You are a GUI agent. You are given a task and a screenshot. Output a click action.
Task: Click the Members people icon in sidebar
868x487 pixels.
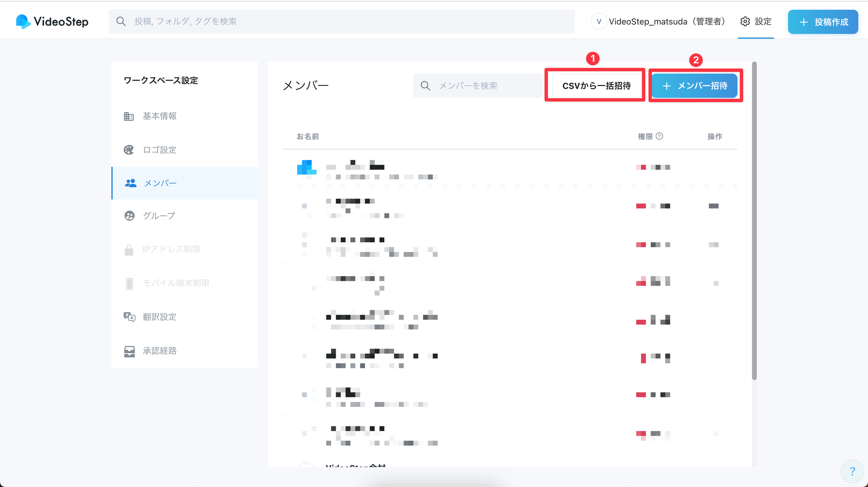(131, 183)
